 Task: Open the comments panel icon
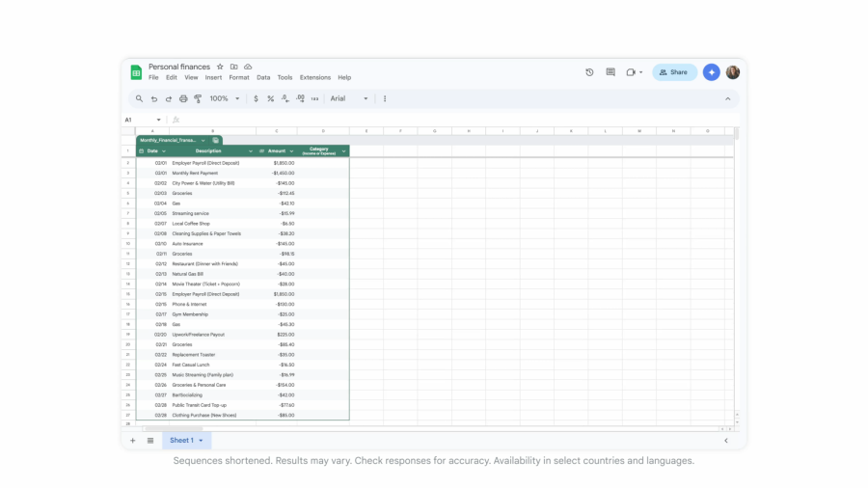pos(610,72)
